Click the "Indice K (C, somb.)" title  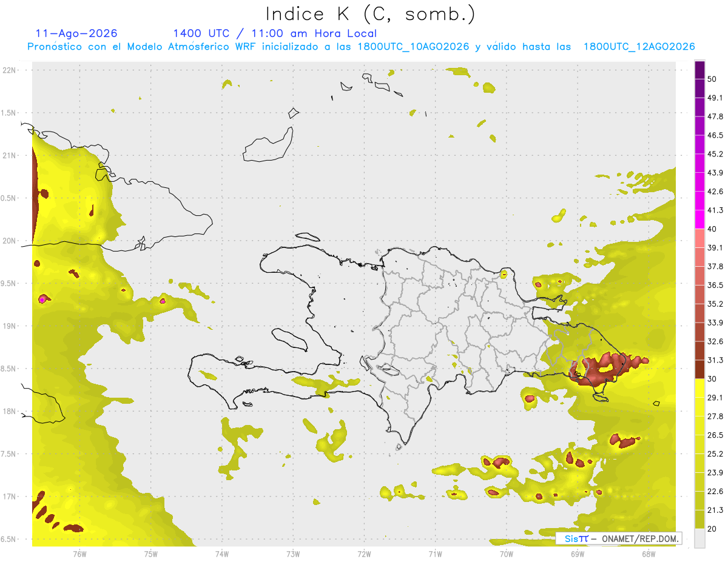[x=371, y=13]
